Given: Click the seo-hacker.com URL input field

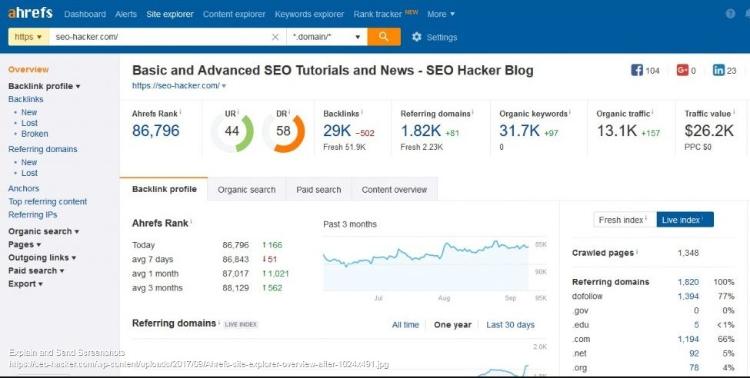Looking at the screenshot, I should (x=160, y=37).
